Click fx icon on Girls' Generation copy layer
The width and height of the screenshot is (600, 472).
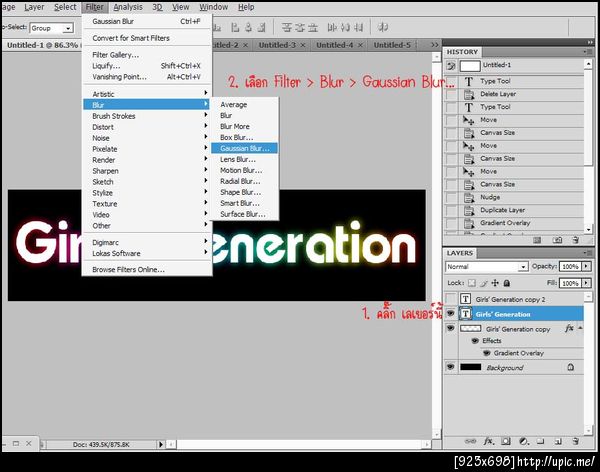tap(569, 328)
